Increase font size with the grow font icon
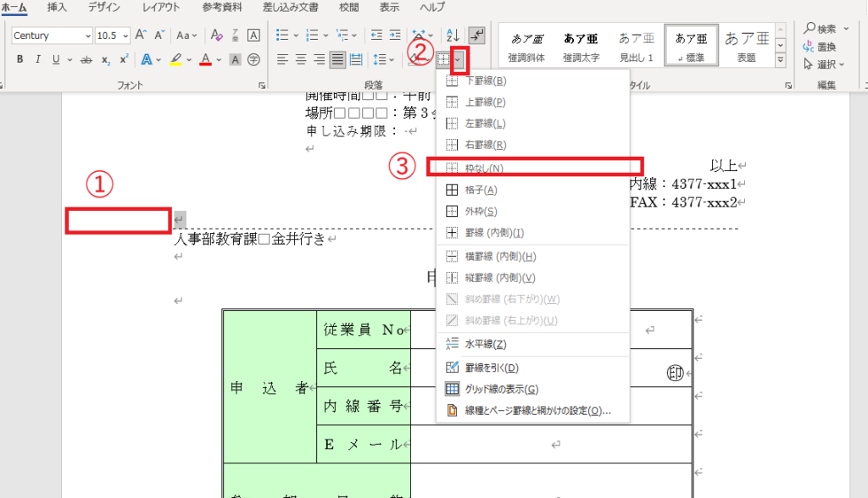 [x=141, y=35]
